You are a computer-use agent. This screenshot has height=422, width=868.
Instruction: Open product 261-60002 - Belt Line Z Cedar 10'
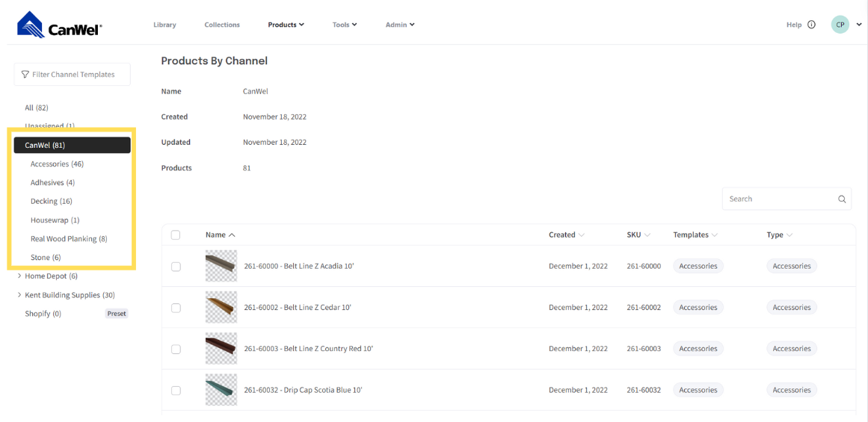coord(298,308)
